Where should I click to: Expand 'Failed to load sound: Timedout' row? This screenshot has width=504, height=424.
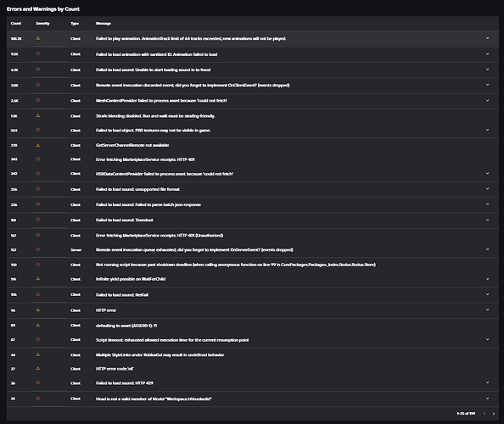click(487, 220)
